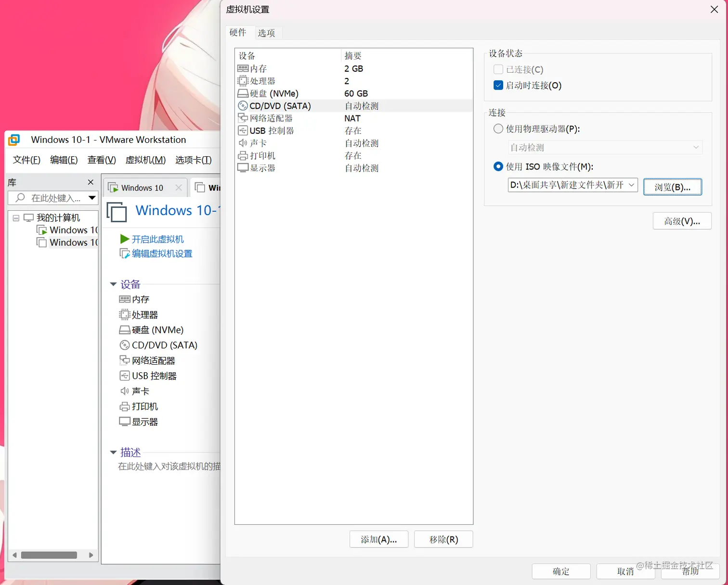Screen dimensions: 728x585
Task: Click 编辑虚拟机设置 link
Action: (162, 254)
